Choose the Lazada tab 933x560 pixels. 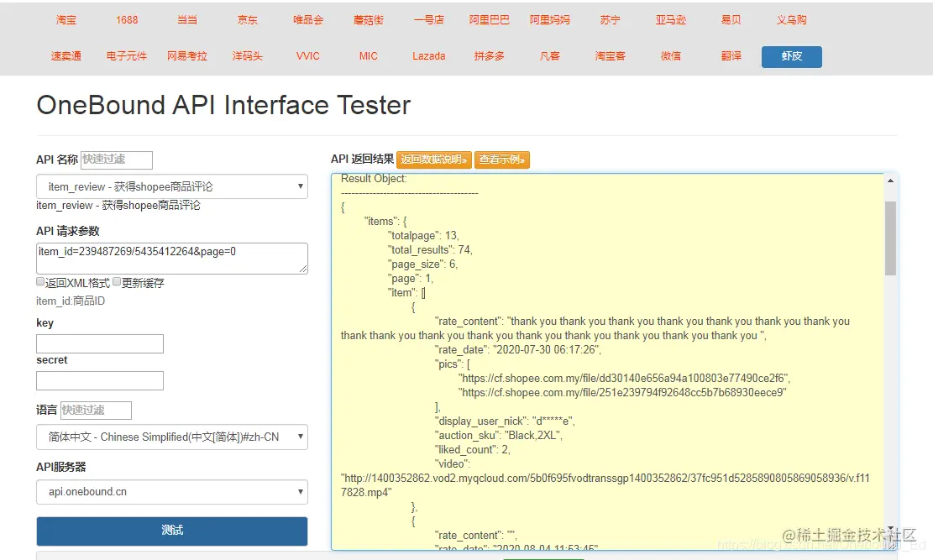429,56
